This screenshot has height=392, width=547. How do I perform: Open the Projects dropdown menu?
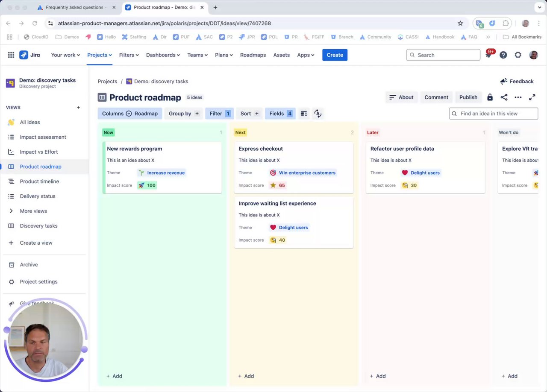coord(100,55)
